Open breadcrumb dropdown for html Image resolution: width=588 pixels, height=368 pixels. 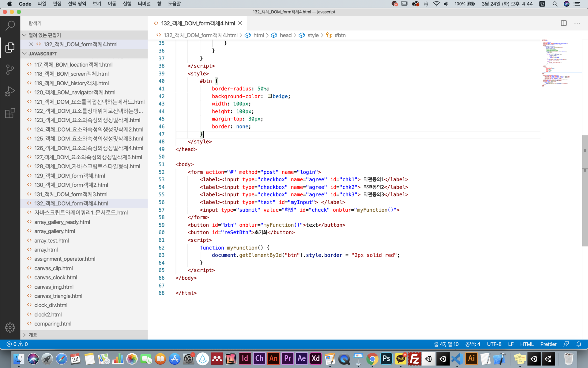tap(258, 35)
